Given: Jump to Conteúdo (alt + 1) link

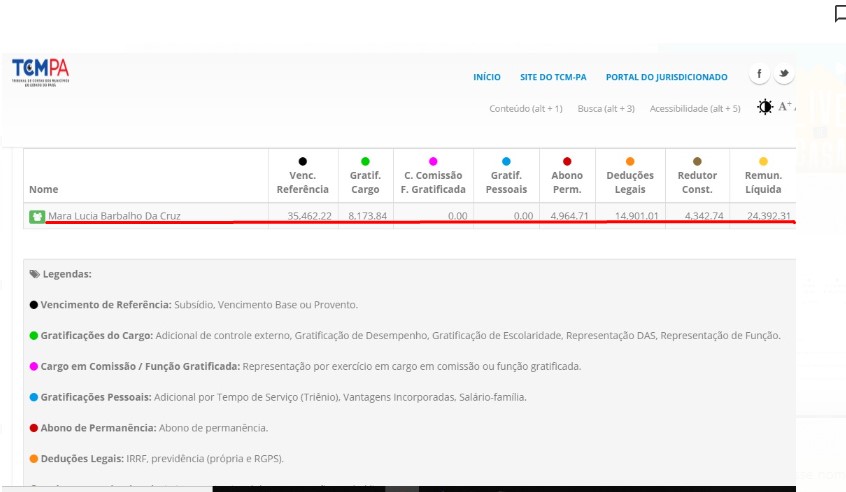Looking at the screenshot, I should coord(525,108).
